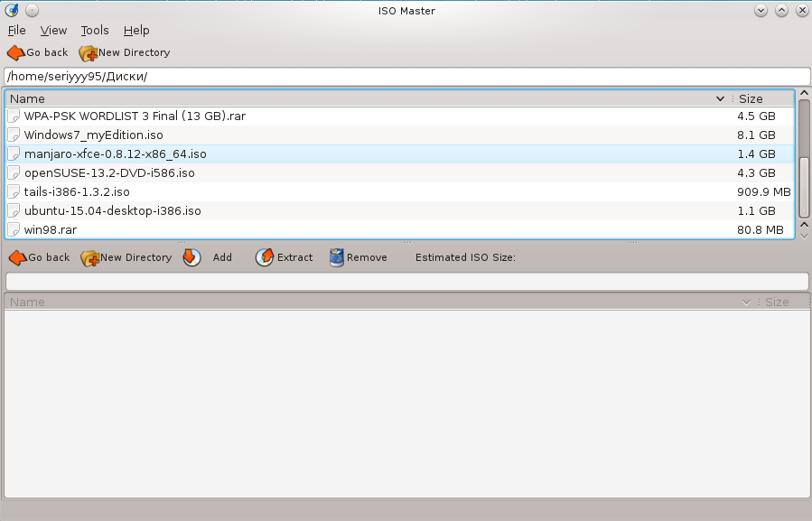The width and height of the screenshot is (812, 521).
Task: Click the scrollbar down arrow of file list
Action: pyautogui.click(x=804, y=237)
